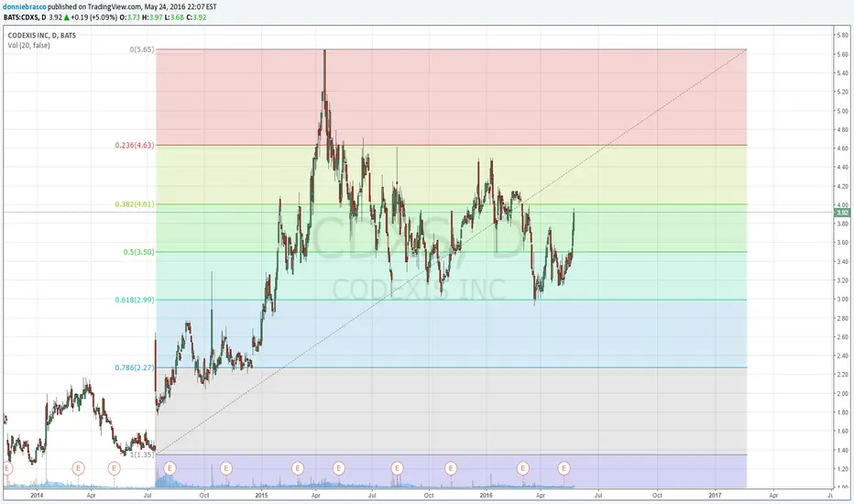Click the 2.00 price axis label

843,393
